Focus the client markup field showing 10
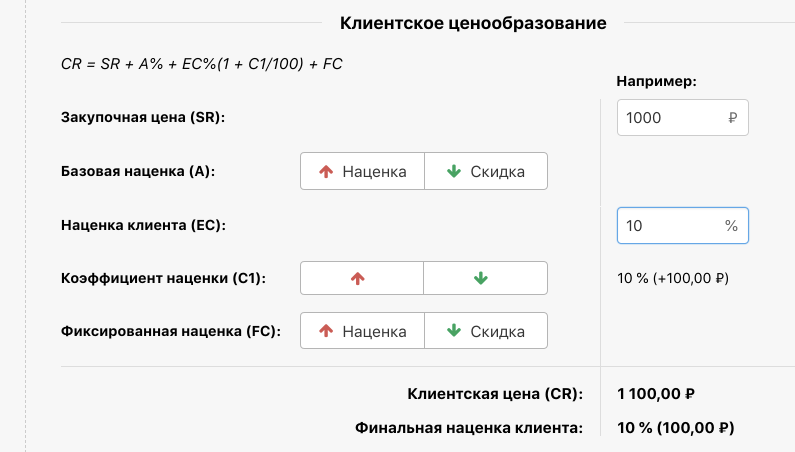This screenshot has height=452, width=795. 664,226
